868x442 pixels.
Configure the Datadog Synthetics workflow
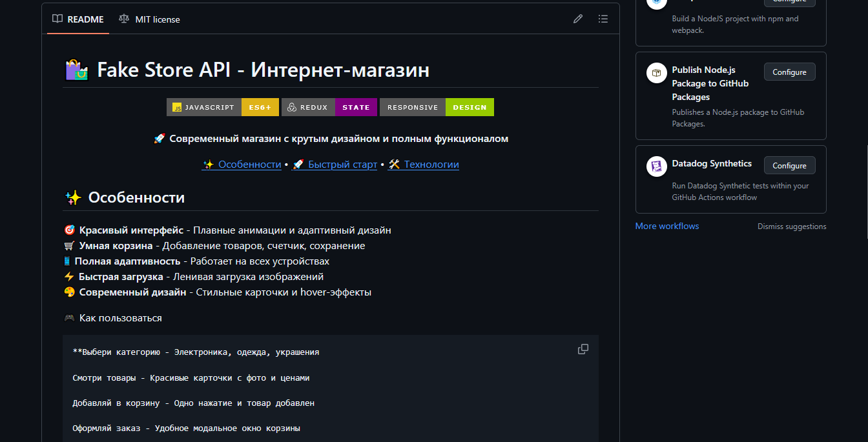pyautogui.click(x=789, y=165)
